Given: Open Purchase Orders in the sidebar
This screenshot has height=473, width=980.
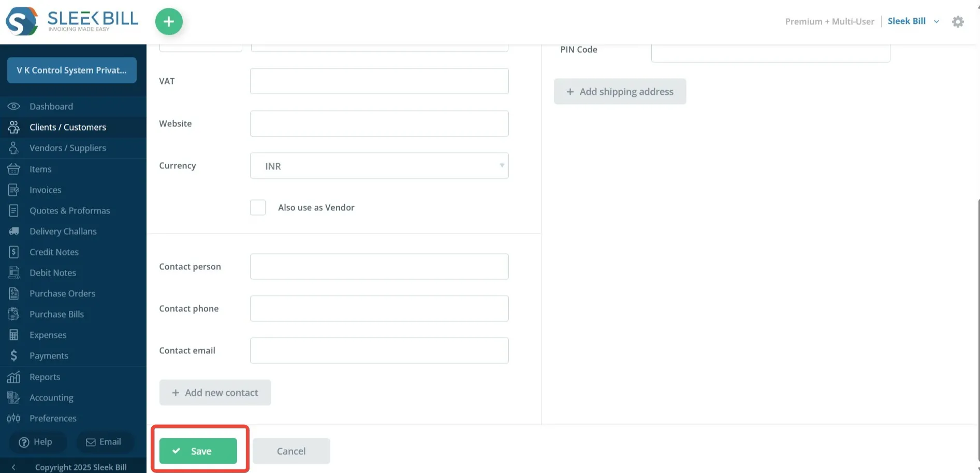Looking at the screenshot, I should pos(63,293).
